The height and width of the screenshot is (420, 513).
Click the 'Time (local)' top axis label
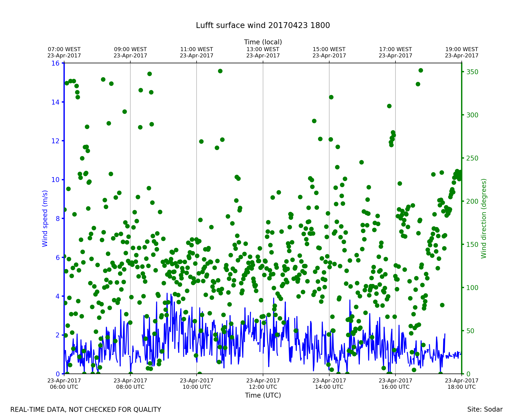(263, 42)
